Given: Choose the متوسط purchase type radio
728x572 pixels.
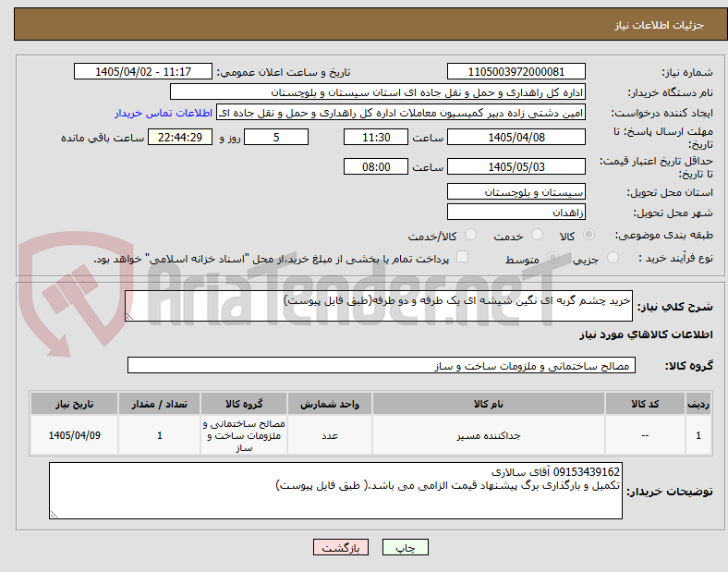Looking at the screenshot, I should (x=553, y=257).
